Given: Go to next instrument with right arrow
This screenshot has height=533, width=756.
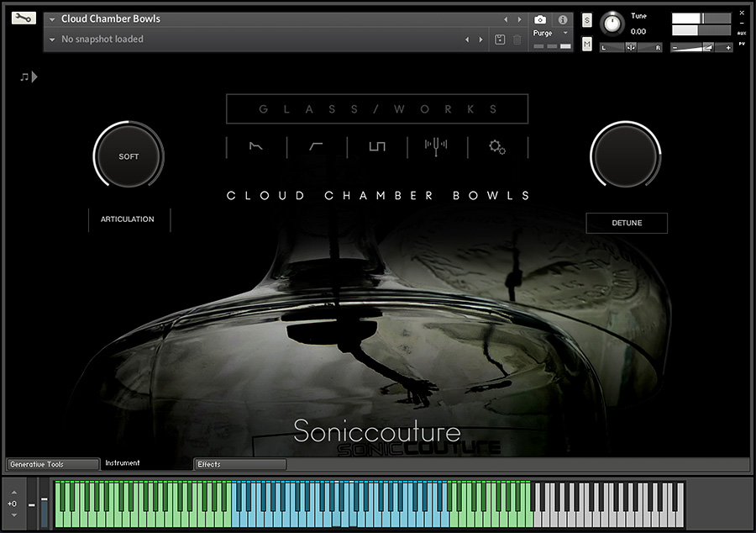Looking at the screenshot, I should (519, 19).
